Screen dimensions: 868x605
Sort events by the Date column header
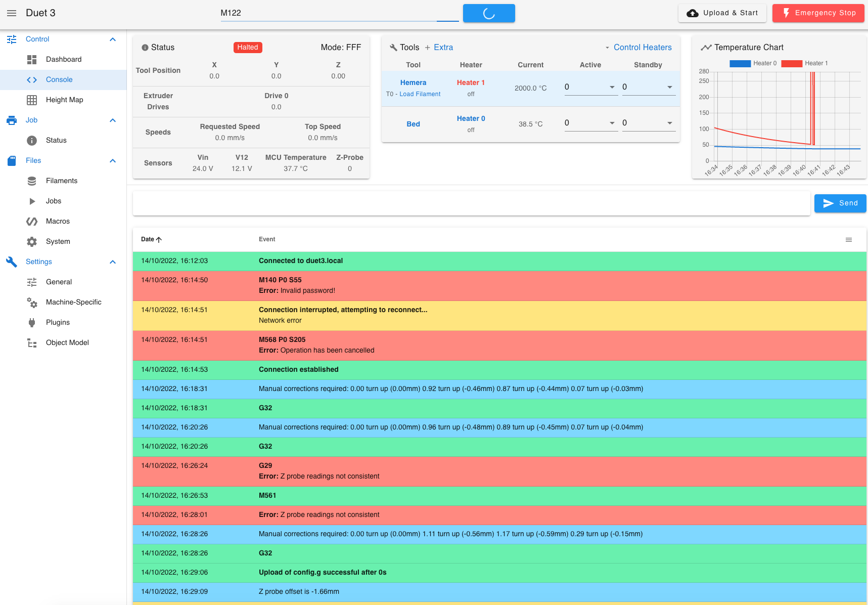coord(151,239)
